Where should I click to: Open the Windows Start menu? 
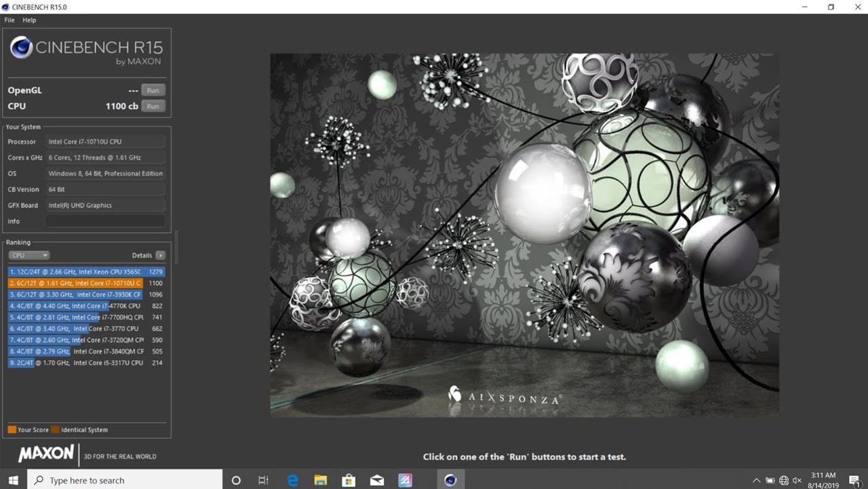pyautogui.click(x=14, y=480)
